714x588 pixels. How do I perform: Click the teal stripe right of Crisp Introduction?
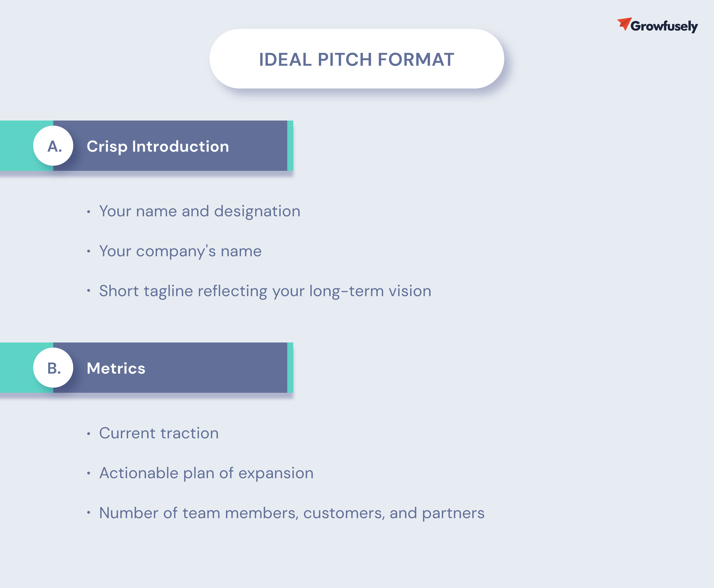tap(290, 146)
